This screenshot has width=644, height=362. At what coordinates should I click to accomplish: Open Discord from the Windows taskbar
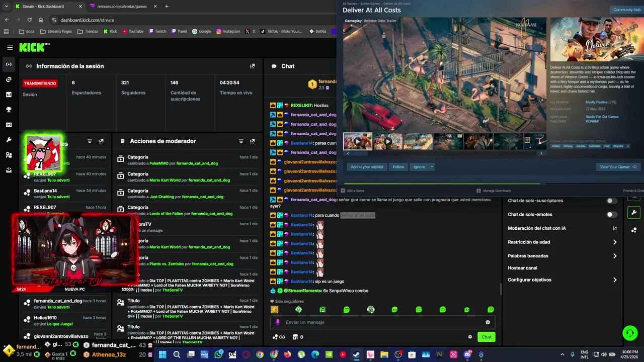pos(467,354)
